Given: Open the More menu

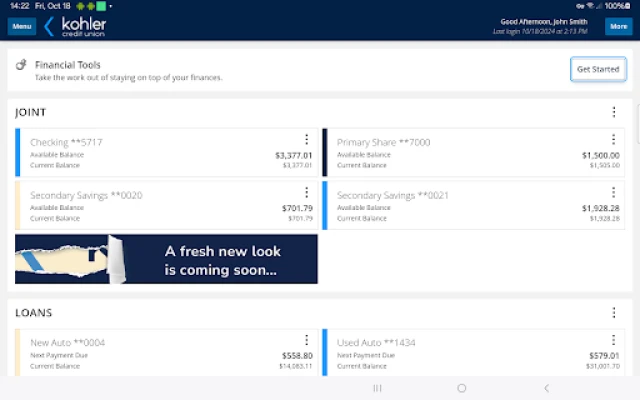Looking at the screenshot, I should click(x=617, y=26).
